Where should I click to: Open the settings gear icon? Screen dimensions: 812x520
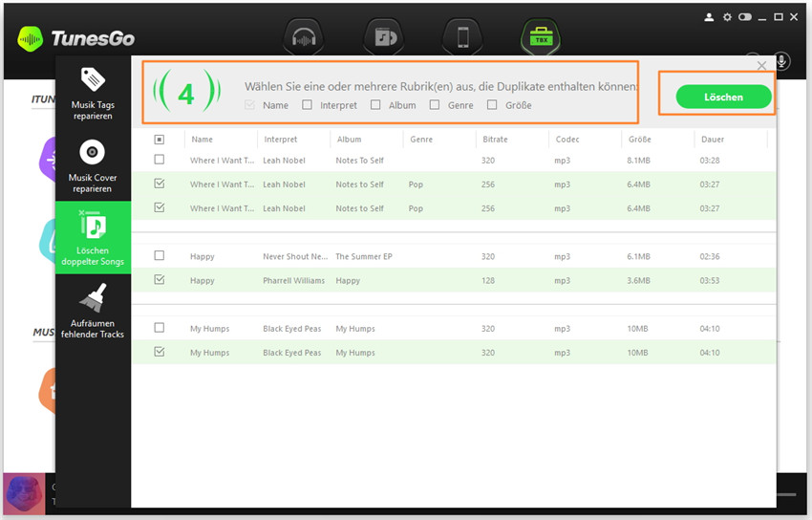point(727,17)
